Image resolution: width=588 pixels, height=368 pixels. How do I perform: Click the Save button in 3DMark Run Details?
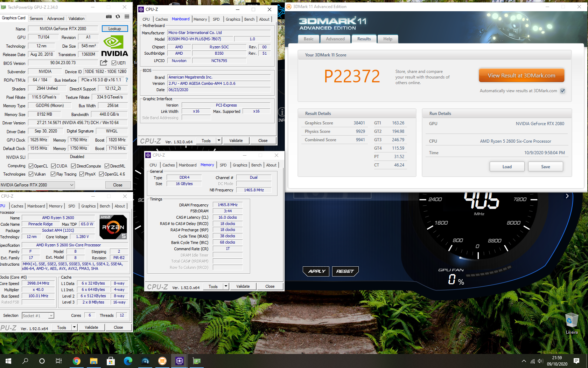click(x=546, y=167)
